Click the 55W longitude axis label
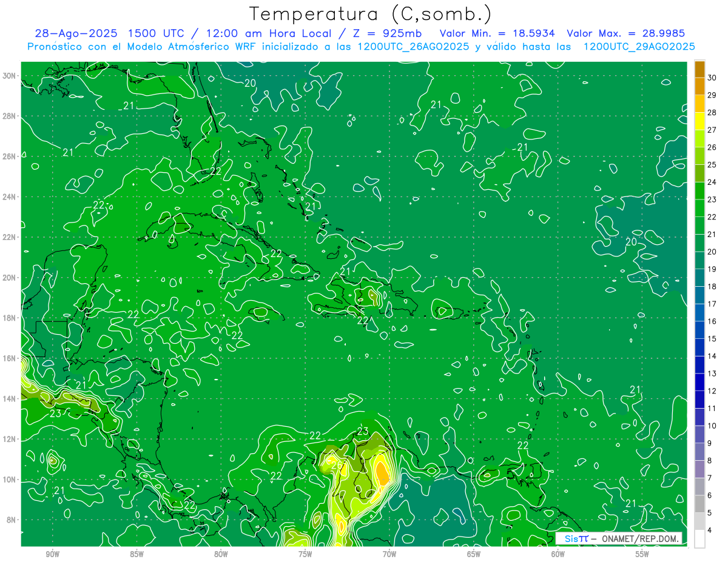Viewport: 728px width, 562px height. [642, 555]
